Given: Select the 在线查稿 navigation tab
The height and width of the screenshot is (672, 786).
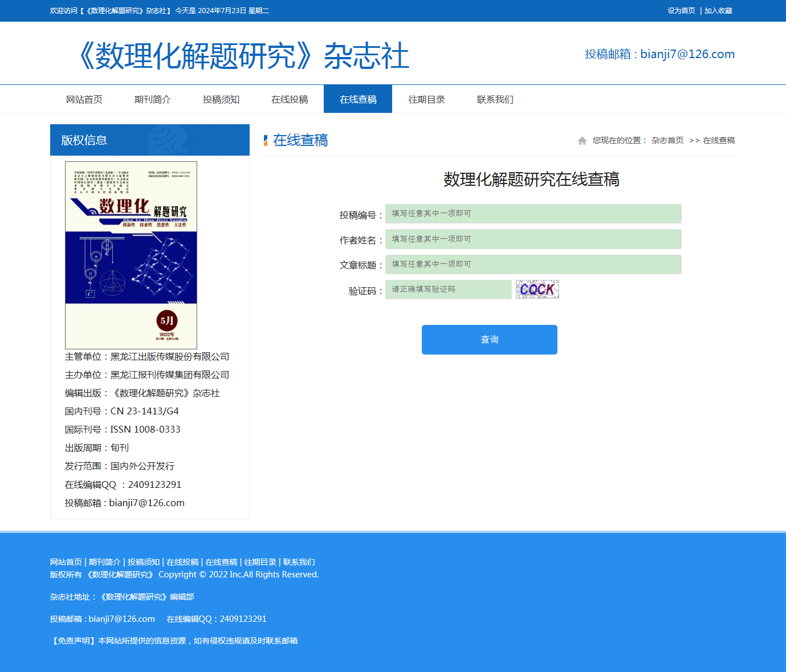Looking at the screenshot, I should click(358, 99).
